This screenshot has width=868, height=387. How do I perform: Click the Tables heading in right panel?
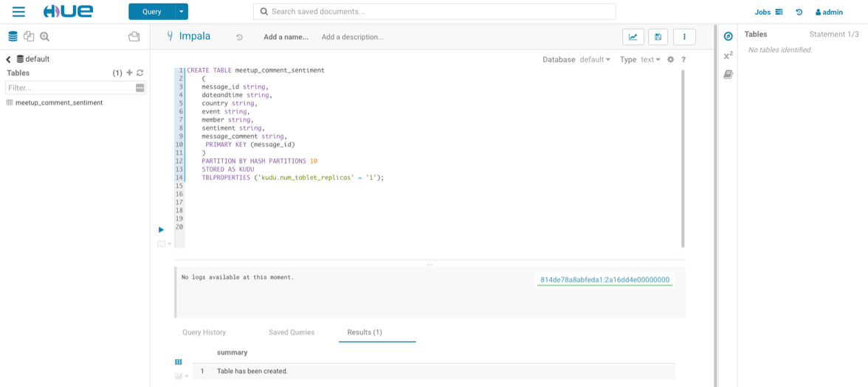pyautogui.click(x=756, y=34)
